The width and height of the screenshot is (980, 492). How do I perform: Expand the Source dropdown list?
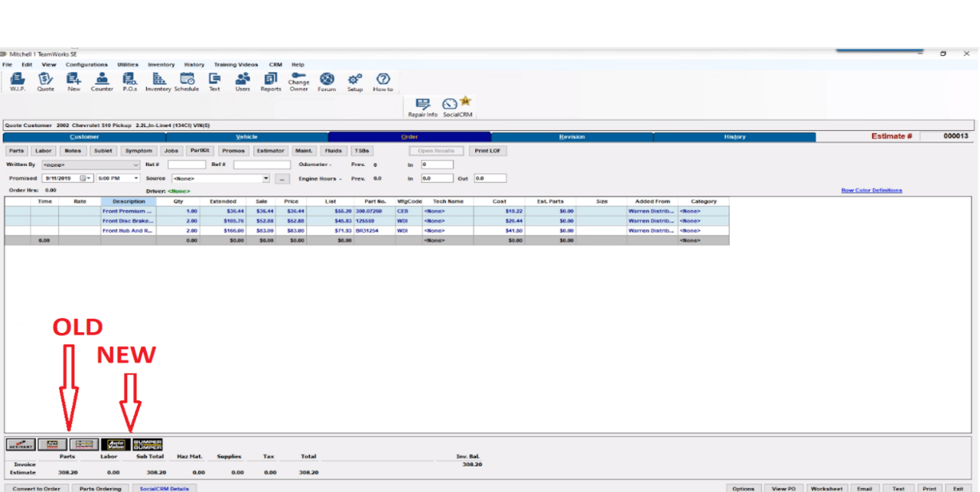point(266,179)
